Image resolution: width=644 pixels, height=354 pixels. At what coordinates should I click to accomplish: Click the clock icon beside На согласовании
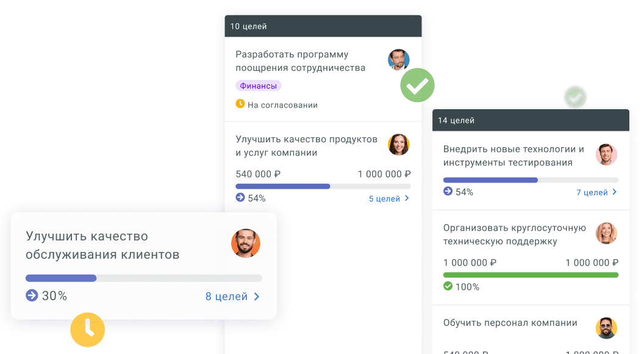pyautogui.click(x=240, y=104)
